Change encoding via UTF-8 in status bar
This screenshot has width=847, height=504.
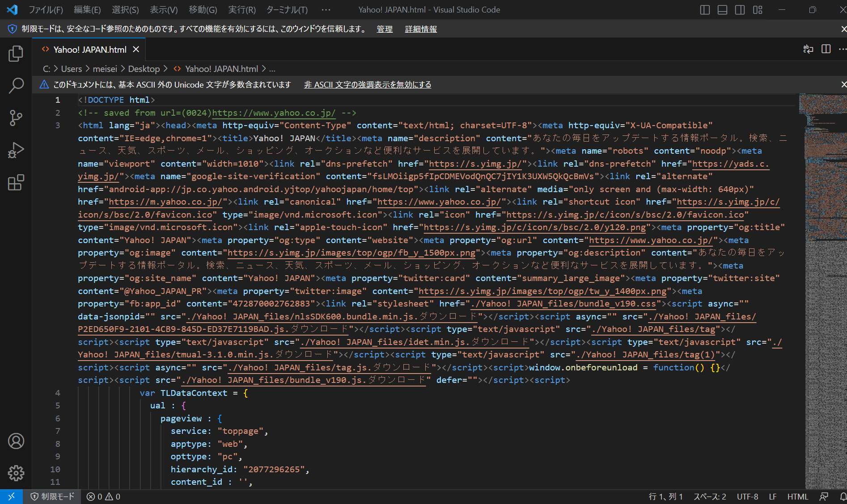(747, 496)
